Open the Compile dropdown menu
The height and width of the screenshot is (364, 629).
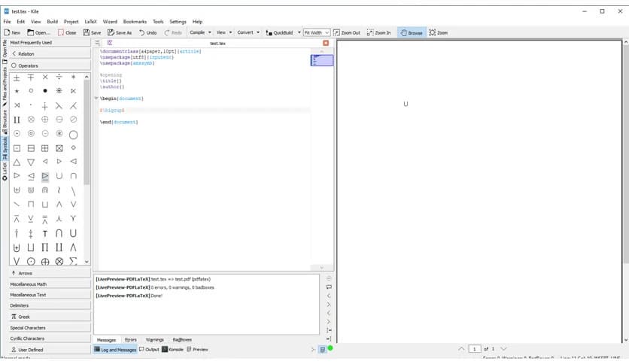200,33
